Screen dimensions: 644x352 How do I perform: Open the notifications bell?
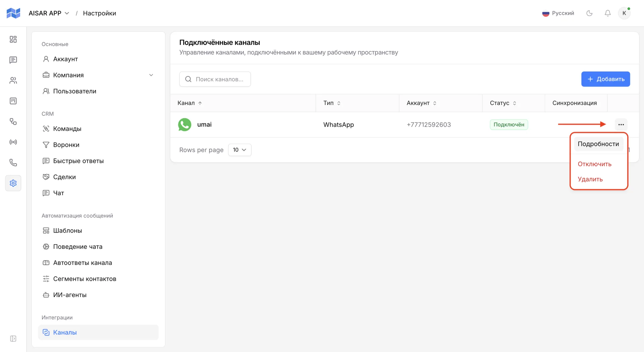pos(607,13)
